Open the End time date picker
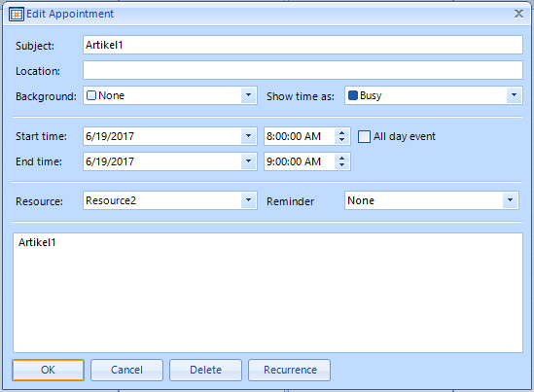534x392 pixels. pyautogui.click(x=248, y=161)
